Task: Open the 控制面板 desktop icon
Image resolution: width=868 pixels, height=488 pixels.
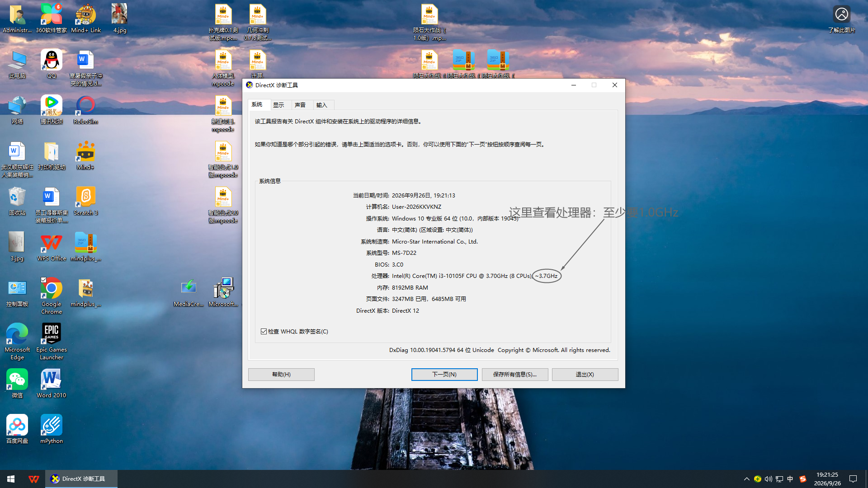Action: pyautogui.click(x=17, y=292)
